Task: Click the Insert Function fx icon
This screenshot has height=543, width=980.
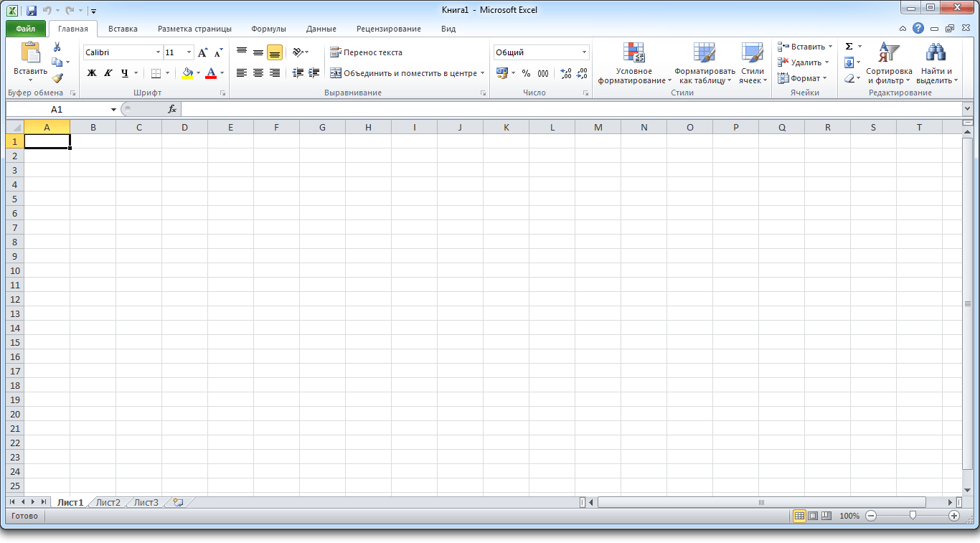Action: pyautogui.click(x=172, y=109)
